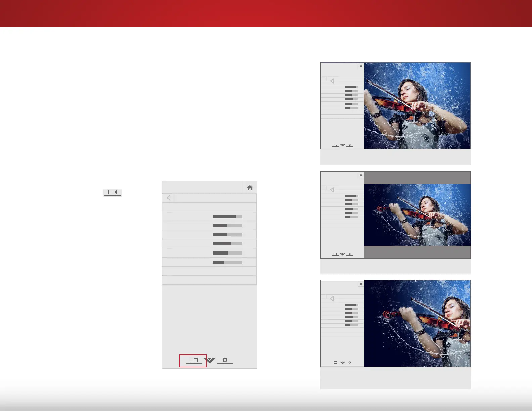Click the gear icon in first violinist screenshot
The image size is (532, 411).
coord(350,145)
